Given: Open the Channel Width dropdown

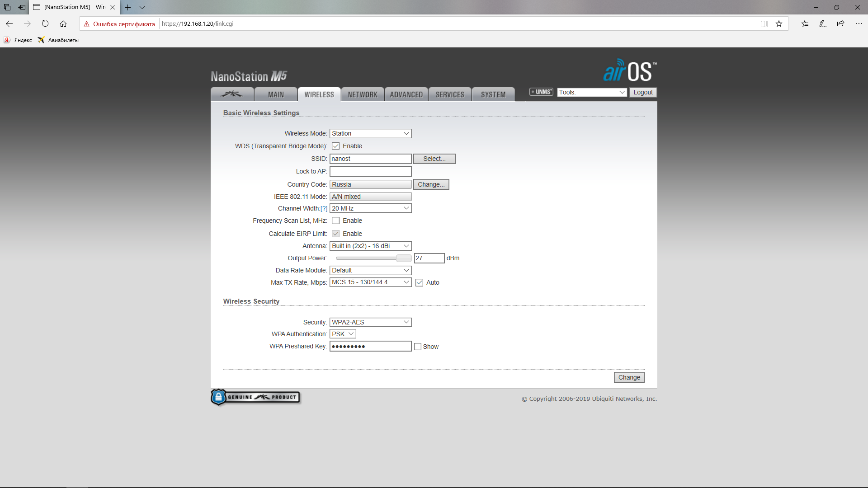Looking at the screenshot, I should 370,208.
